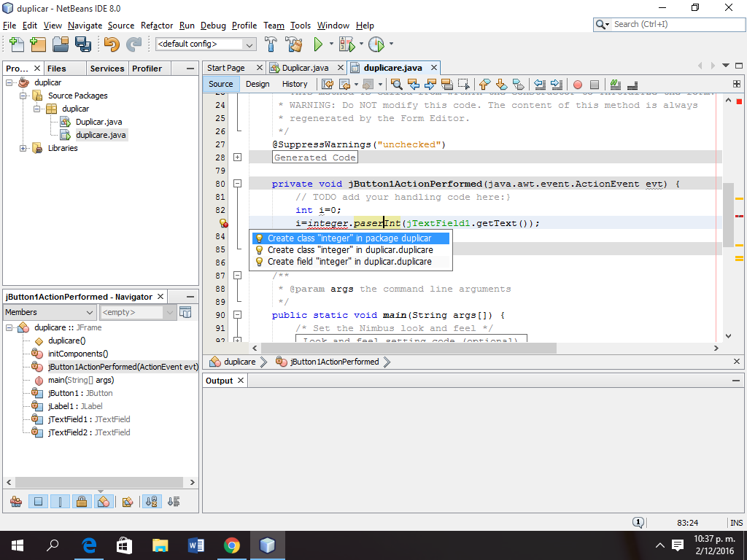Open the Navigator Members dropdown
Image resolution: width=747 pixels, height=560 pixels.
pos(49,312)
